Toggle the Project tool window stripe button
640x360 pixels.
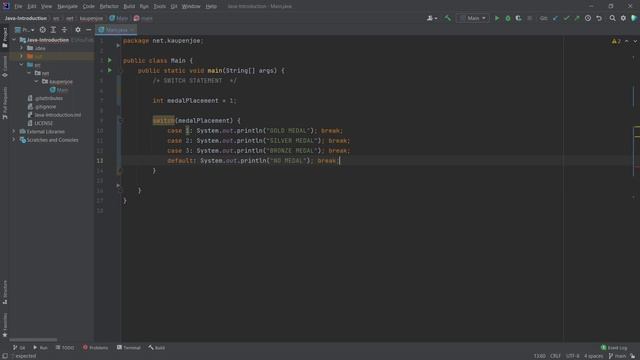click(4, 38)
